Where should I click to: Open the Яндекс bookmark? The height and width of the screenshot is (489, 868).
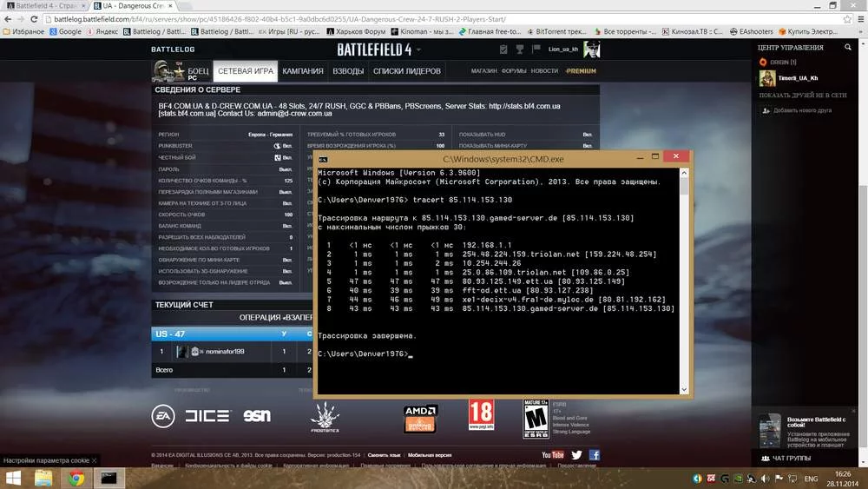[102, 31]
